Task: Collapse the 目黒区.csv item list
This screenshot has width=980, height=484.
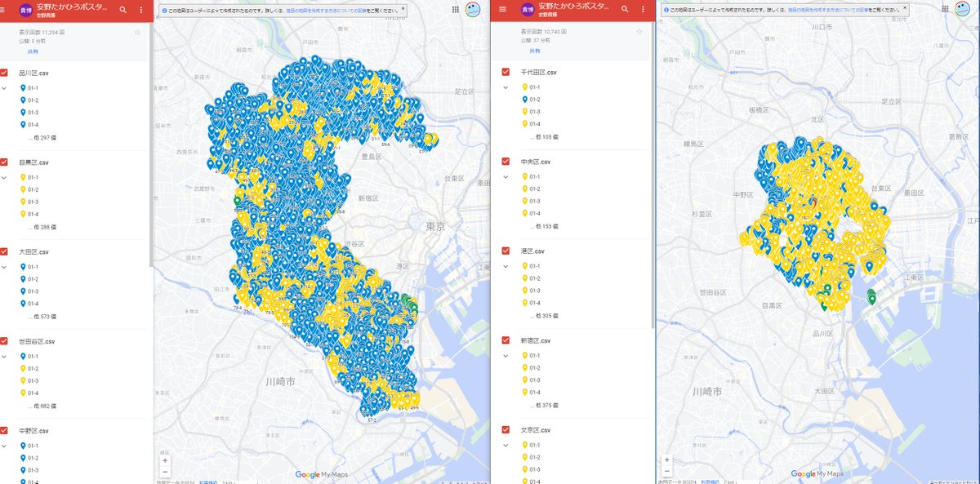Action: point(5,177)
